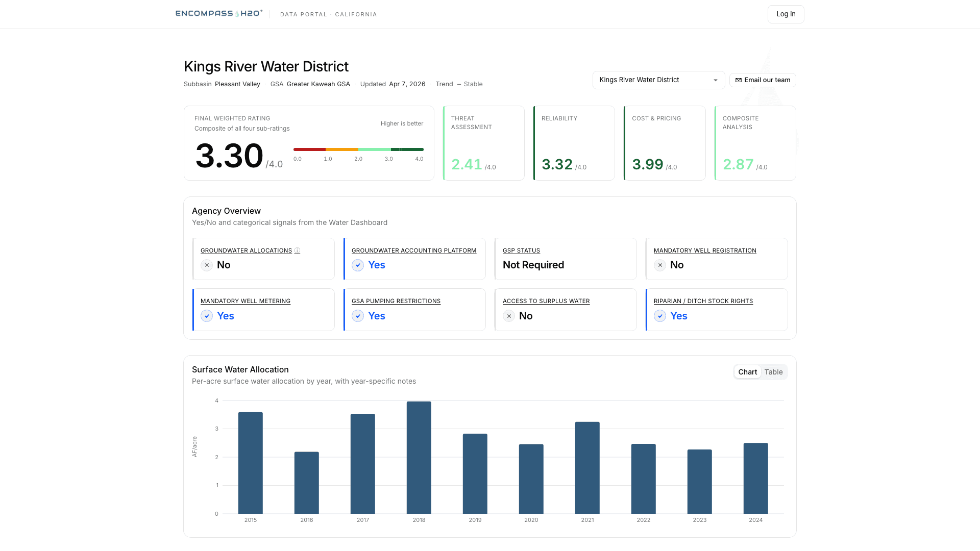Click the 2023 bar in allocation chart

(x=700, y=482)
